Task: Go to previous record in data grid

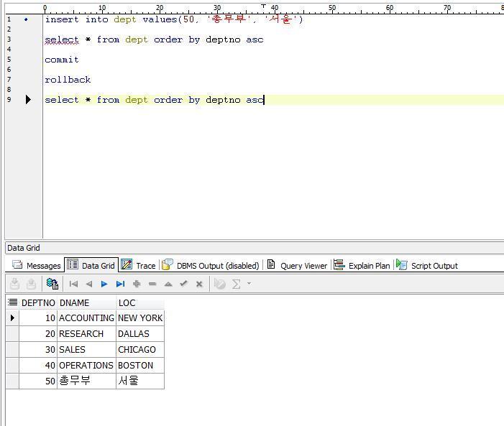Action: (89, 284)
